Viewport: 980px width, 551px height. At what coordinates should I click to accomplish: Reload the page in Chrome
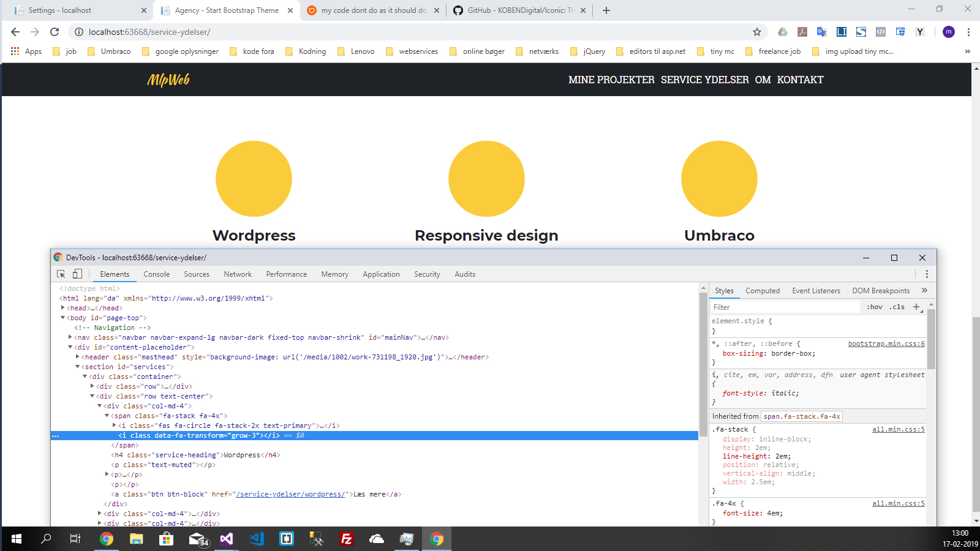point(55,32)
